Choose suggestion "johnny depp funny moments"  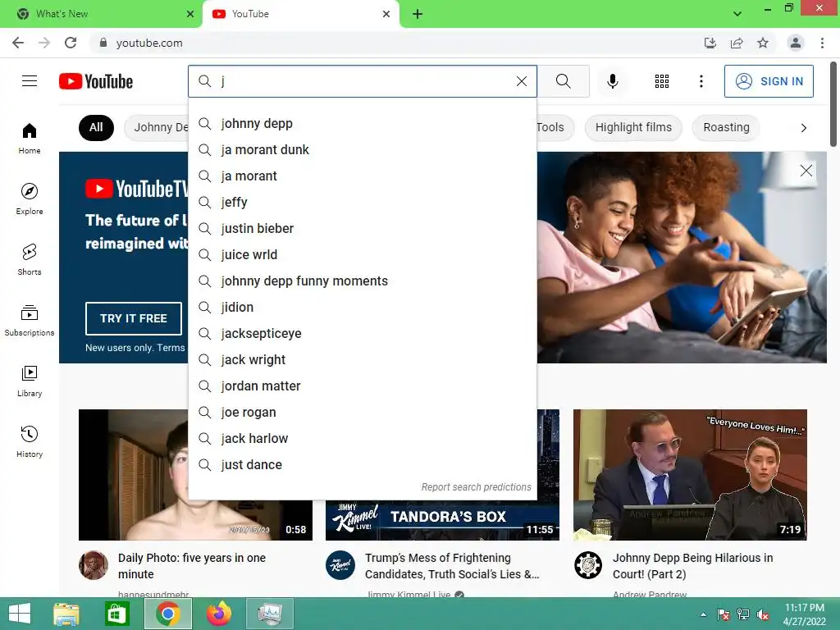click(362, 281)
